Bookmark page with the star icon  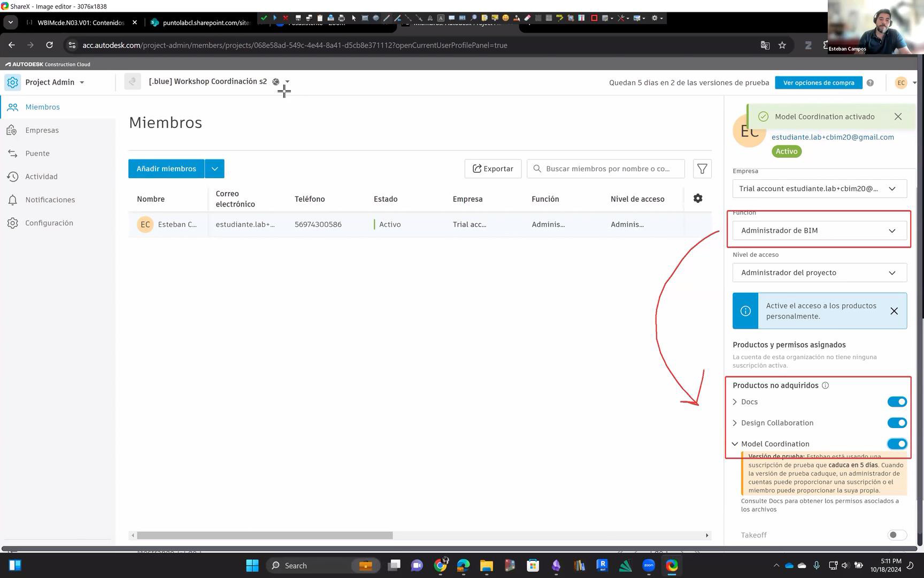(782, 45)
